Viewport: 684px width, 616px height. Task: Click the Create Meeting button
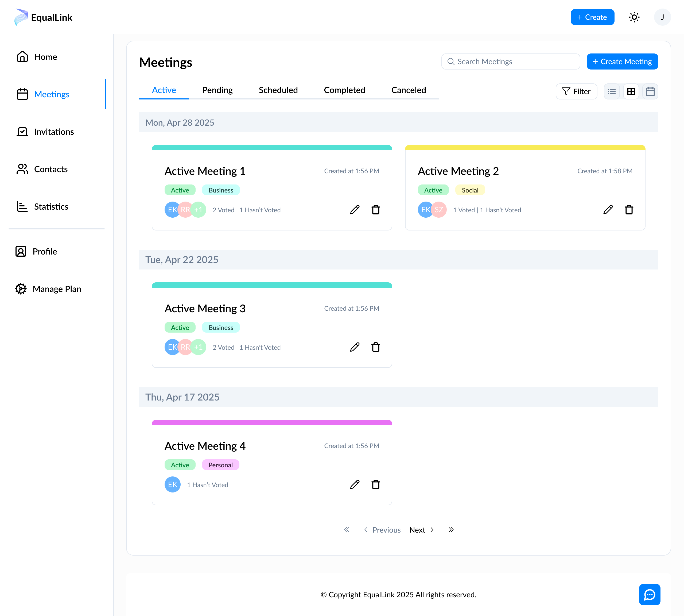pyautogui.click(x=622, y=61)
